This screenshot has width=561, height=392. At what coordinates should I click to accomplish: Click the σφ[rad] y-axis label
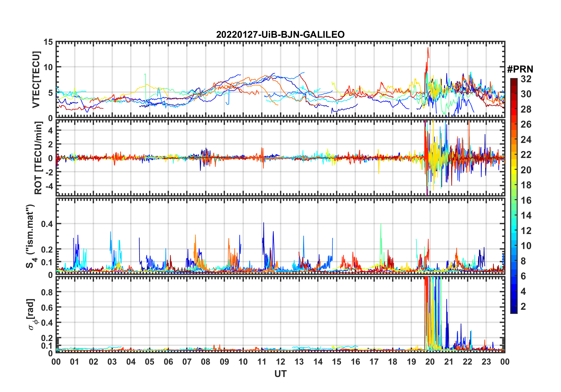click(32, 314)
